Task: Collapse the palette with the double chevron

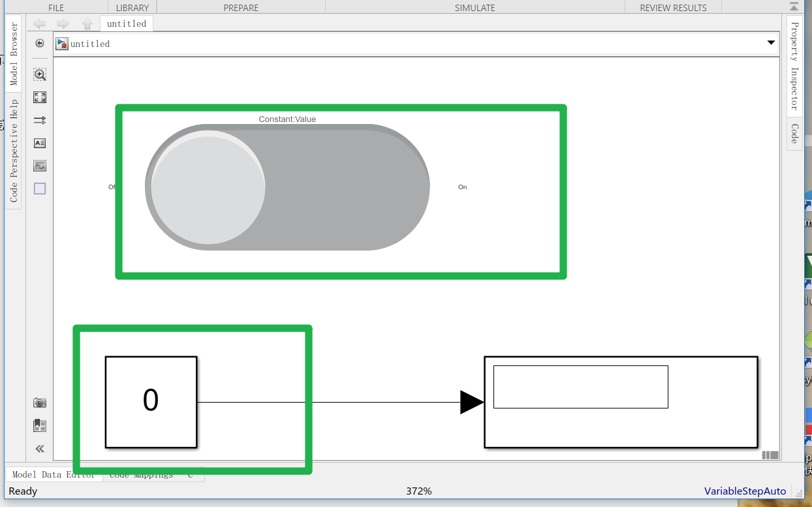Action: pos(40,448)
